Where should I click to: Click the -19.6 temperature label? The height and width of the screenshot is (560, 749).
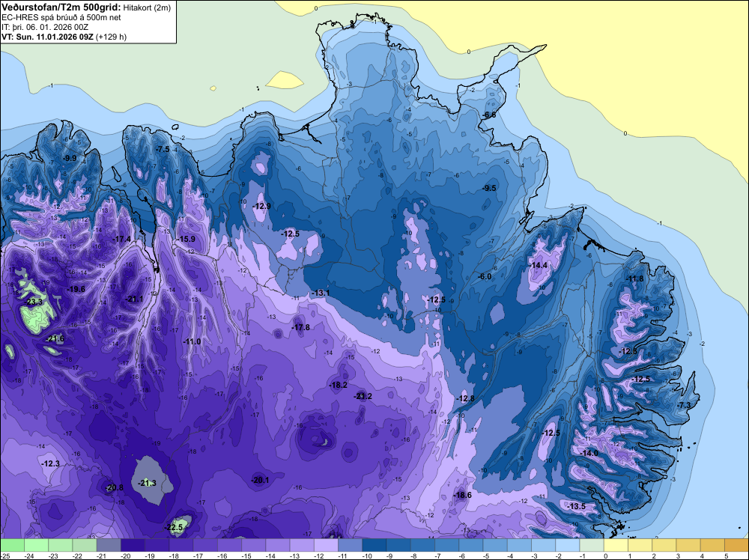tap(76, 289)
